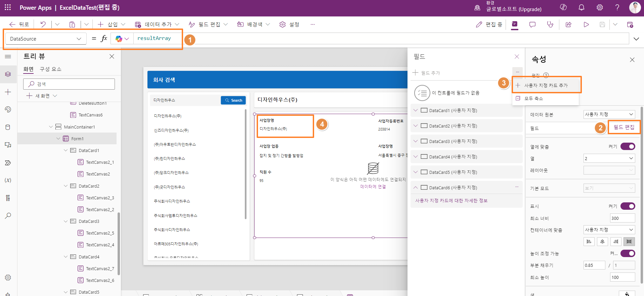Open the Insert menu
This screenshot has width=644, height=296.
tap(112, 24)
